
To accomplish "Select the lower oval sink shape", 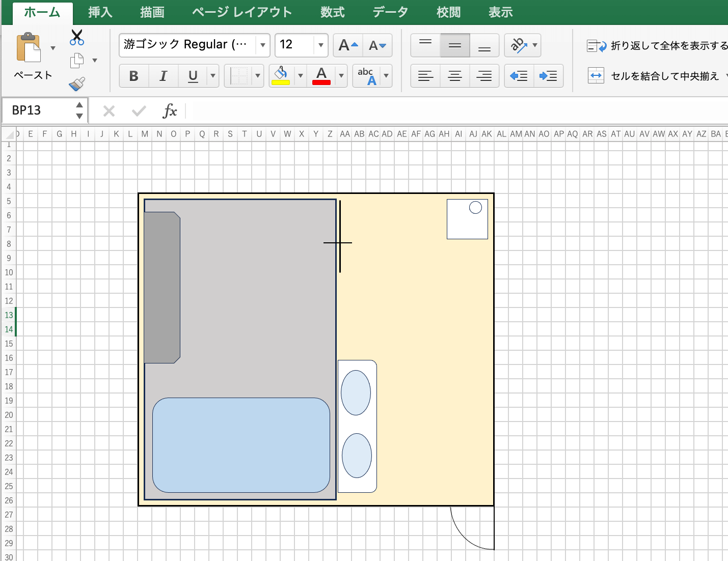I will [x=357, y=456].
